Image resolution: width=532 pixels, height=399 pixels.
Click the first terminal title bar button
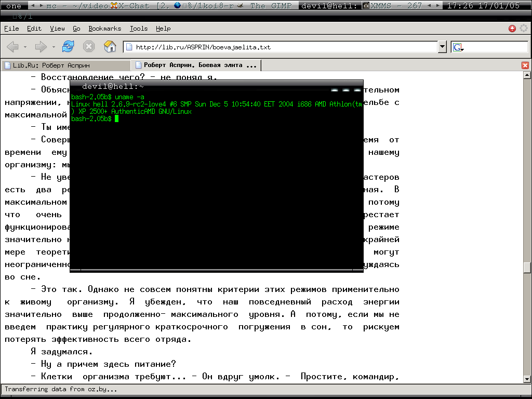pos(335,90)
